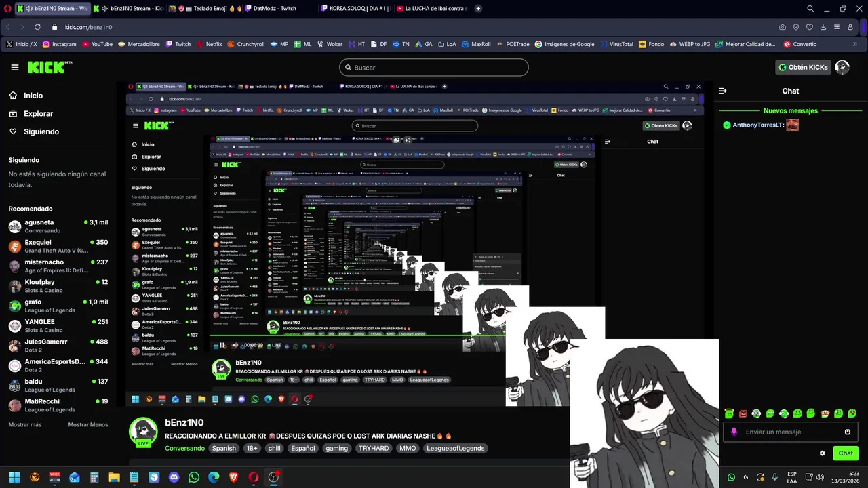The image size is (868, 488).
Task: Click the heart bookmark icon in address bar
Action: tap(809, 27)
